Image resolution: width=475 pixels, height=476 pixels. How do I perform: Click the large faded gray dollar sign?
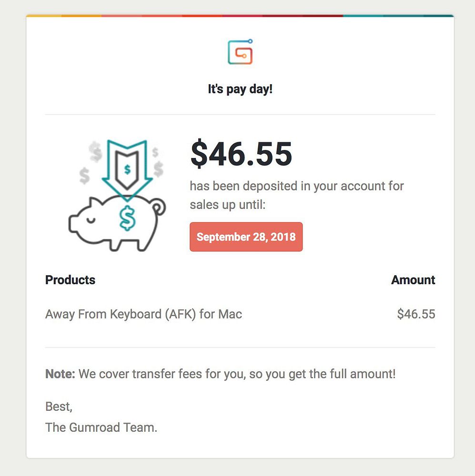[95, 151]
